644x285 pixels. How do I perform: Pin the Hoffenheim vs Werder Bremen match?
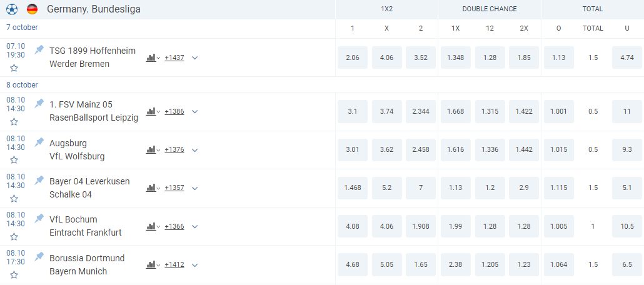(39, 49)
